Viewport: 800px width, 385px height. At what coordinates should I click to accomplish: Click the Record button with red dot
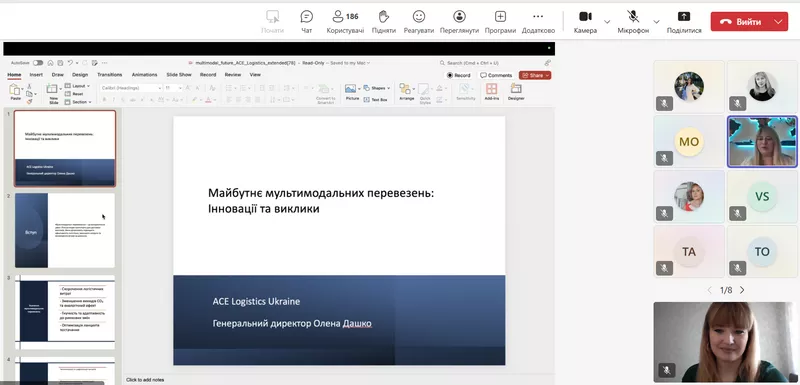tap(459, 75)
